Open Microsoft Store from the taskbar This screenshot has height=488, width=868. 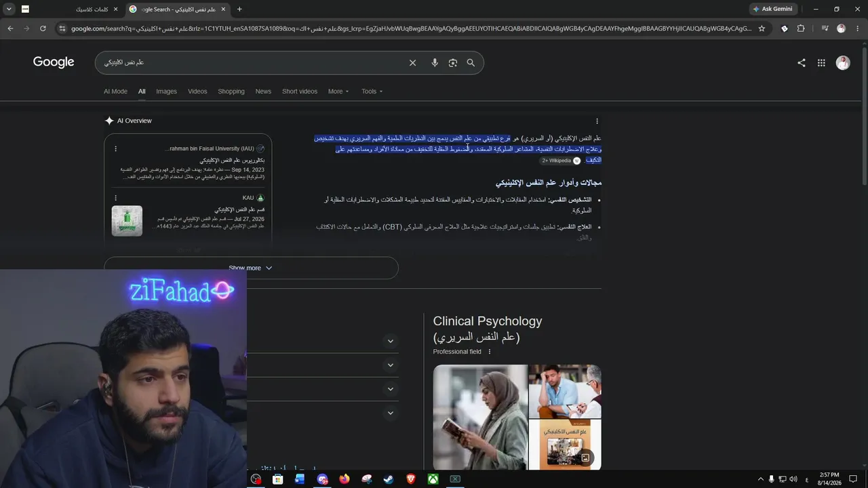[x=277, y=479]
